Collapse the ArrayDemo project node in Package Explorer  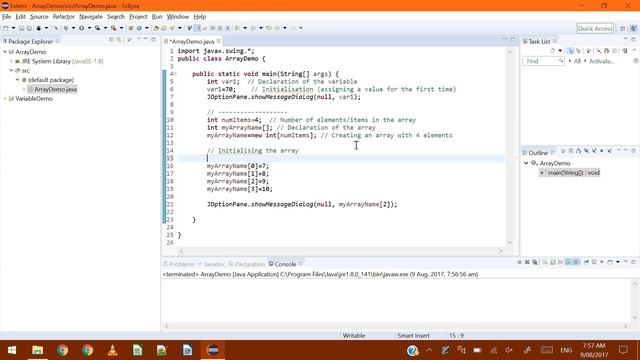pyautogui.click(x=5, y=52)
